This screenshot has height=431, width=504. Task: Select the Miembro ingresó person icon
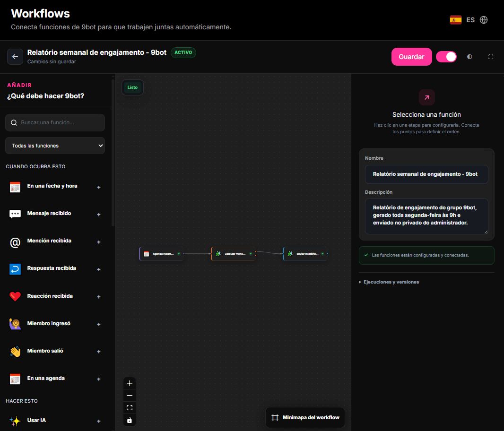click(x=15, y=324)
